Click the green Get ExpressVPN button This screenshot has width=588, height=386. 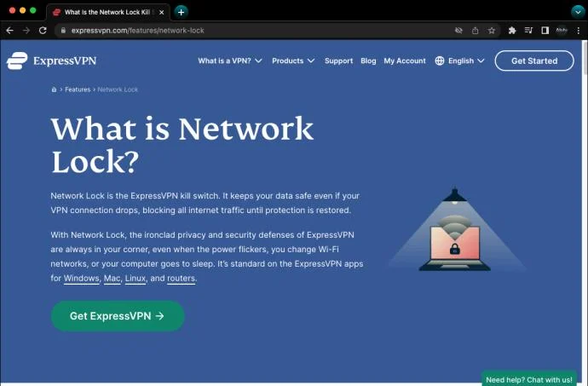(x=118, y=316)
